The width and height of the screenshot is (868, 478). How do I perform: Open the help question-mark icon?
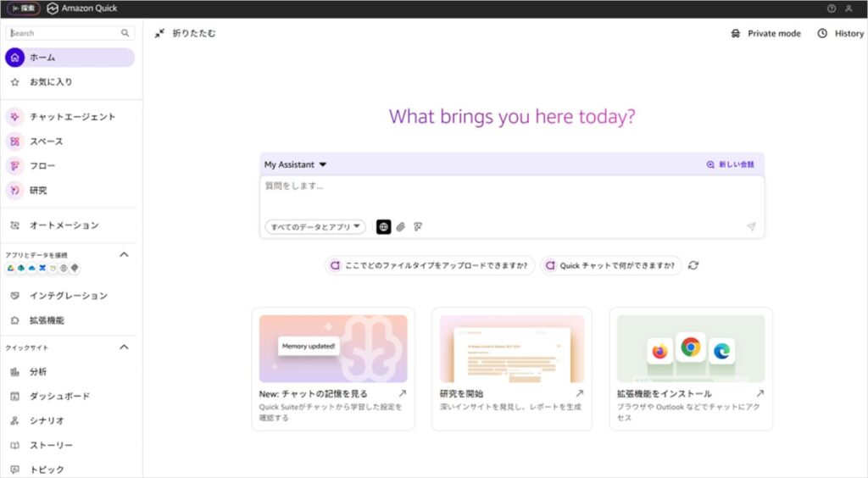point(831,8)
